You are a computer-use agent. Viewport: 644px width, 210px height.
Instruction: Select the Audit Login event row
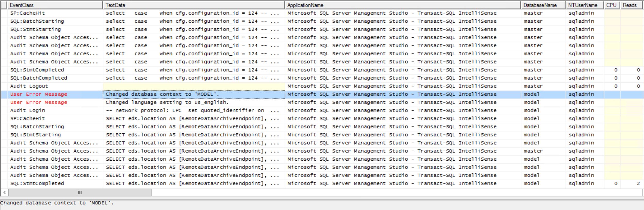coord(322,110)
